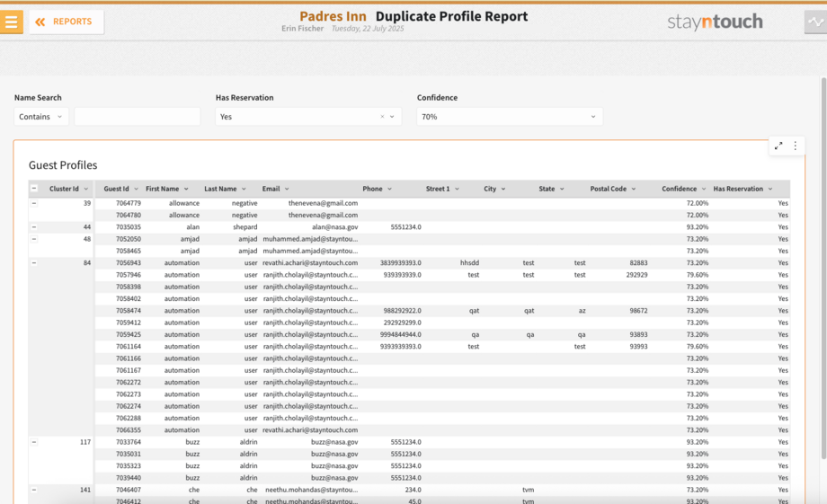
Task: Click street value hhsdd
Action: pos(469,262)
